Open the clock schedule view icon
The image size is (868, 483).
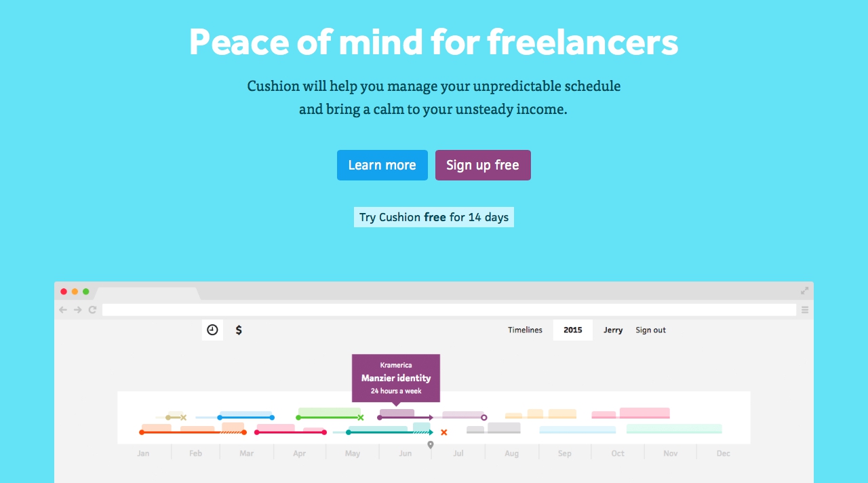tap(212, 330)
